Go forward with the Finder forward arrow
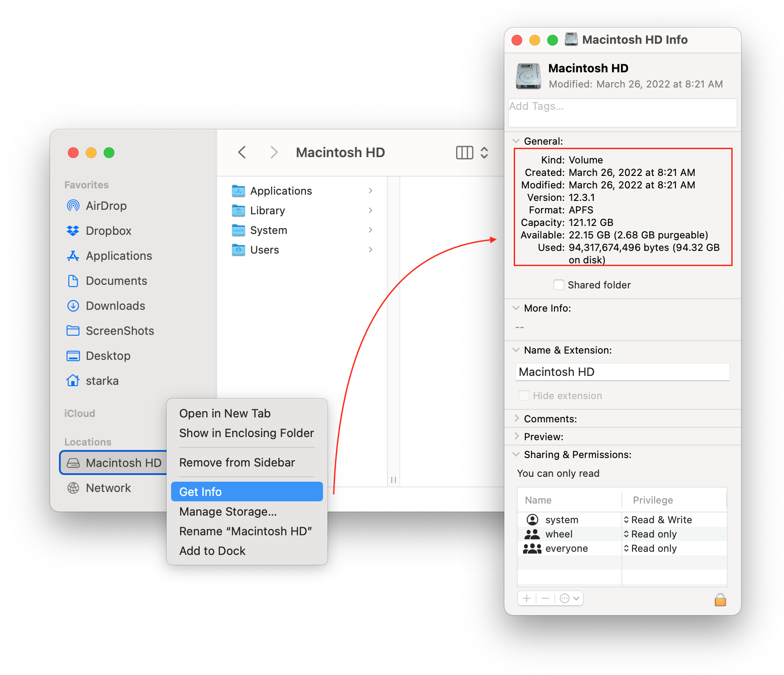The height and width of the screenshot is (675, 784). click(x=274, y=153)
